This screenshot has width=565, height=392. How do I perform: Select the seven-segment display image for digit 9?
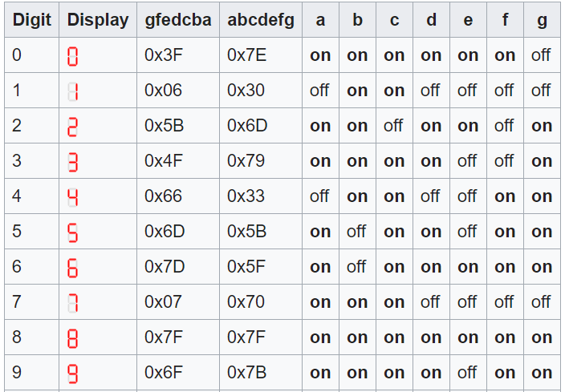click(73, 374)
